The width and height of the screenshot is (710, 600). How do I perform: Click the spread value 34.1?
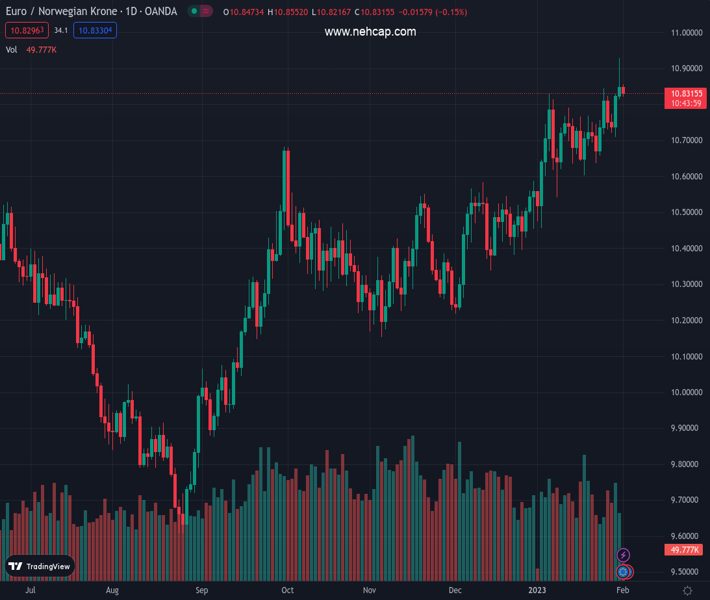(61, 31)
